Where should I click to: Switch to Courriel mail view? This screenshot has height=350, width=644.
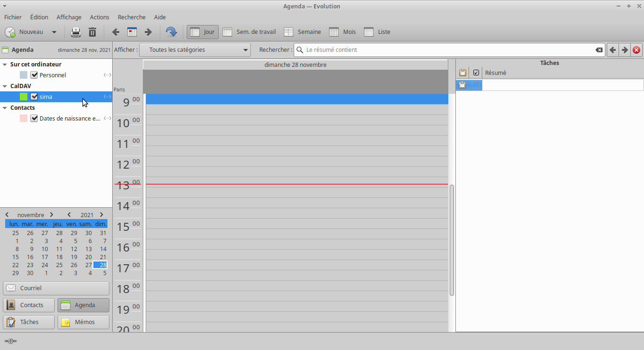(x=56, y=288)
